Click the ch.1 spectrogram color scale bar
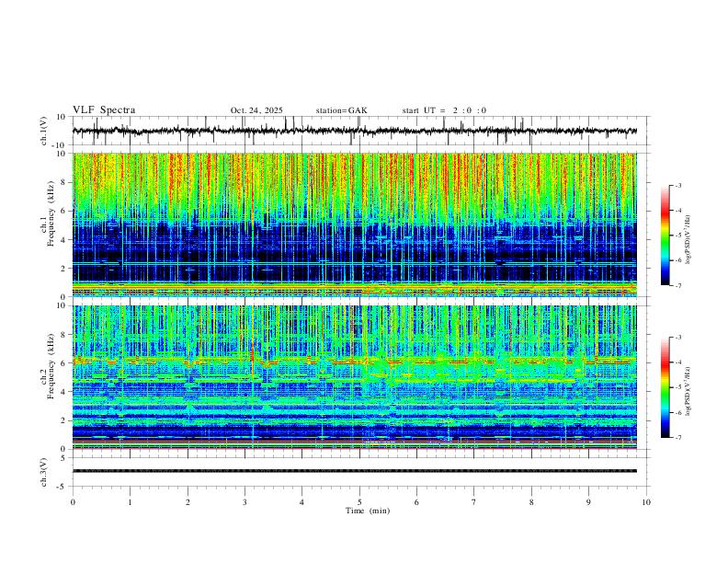728x563 pixels. coord(665,236)
